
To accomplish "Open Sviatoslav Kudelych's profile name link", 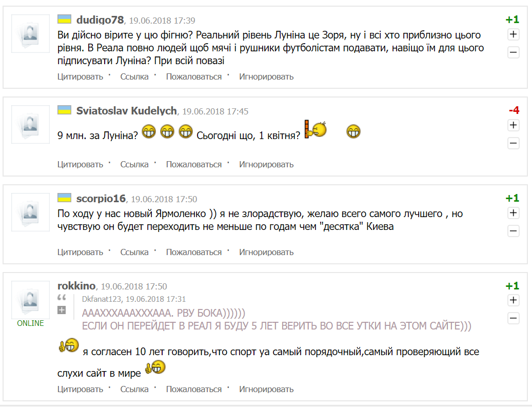I will (x=127, y=111).
